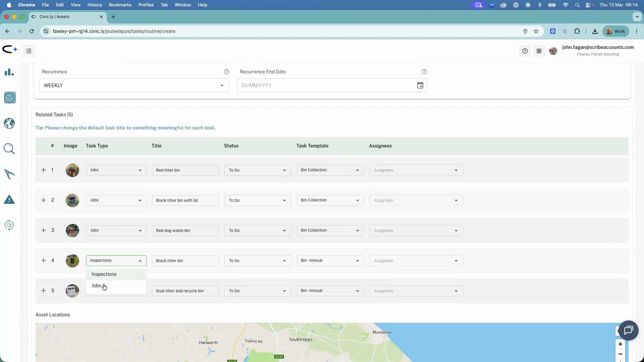Image resolution: width=644 pixels, height=362 pixels.
Task: Edit the Black litter bin with lid title field
Action: pyautogui.click(x=185, y=200)
